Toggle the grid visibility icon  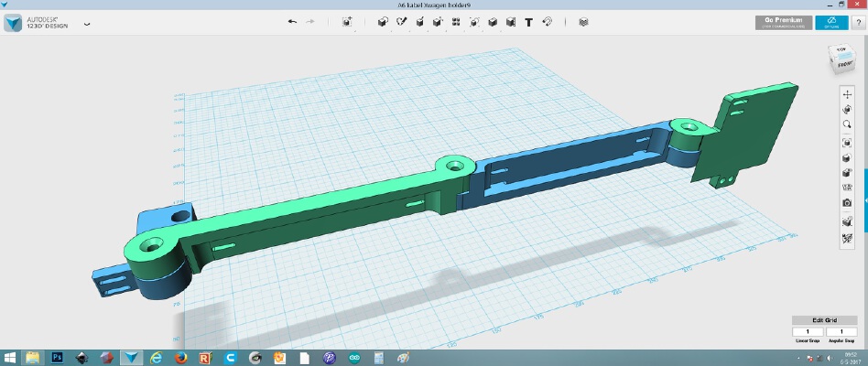846,221
